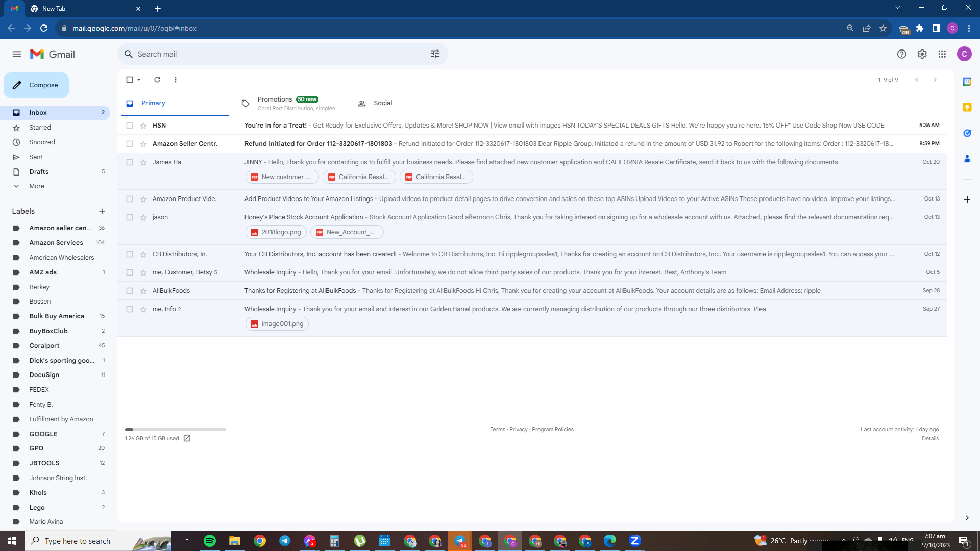Screen dimensions: 980x551
Task: Go to the newer page of emails
Action: pyautogui.click(x=917, y=80)
